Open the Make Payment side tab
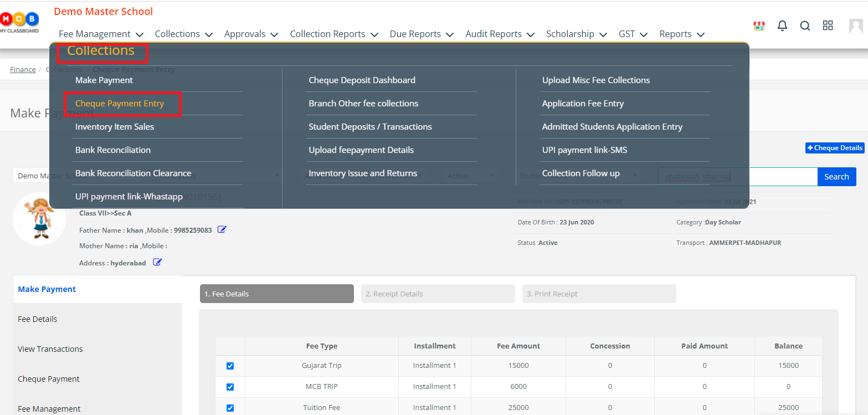 click(x=97, y=289)
